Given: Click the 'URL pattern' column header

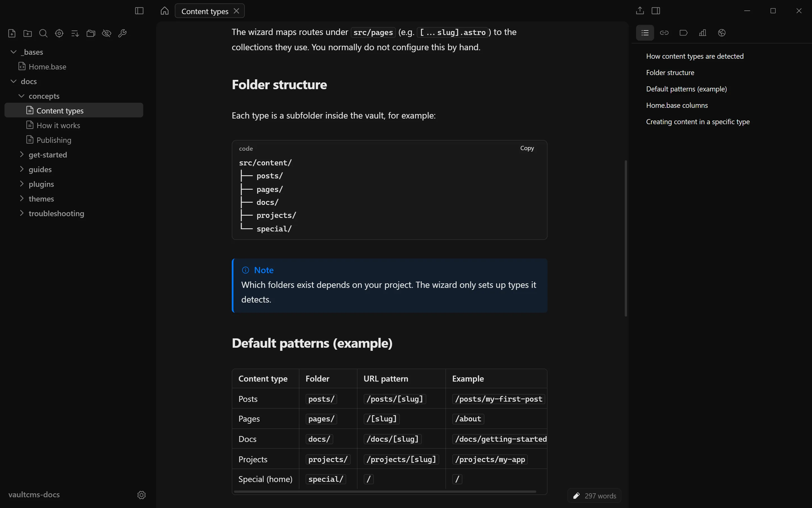Looking at the screenshot, I should click(386, 379).
